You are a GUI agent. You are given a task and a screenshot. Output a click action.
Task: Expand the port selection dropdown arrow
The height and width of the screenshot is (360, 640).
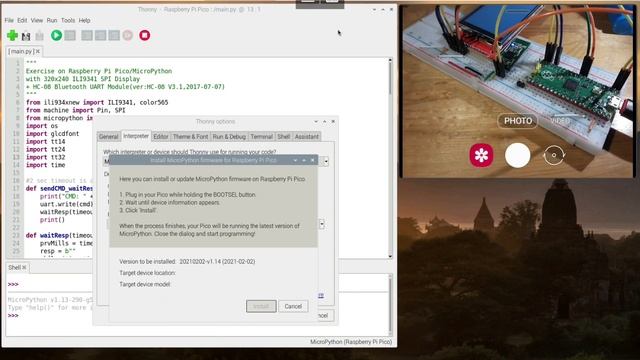(322, 224)
